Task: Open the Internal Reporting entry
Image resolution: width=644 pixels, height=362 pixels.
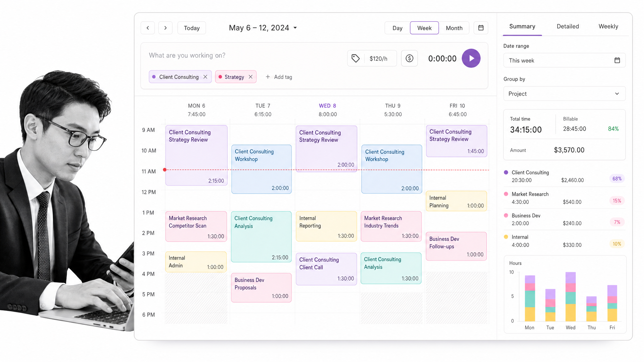Action: pos(326,226)
